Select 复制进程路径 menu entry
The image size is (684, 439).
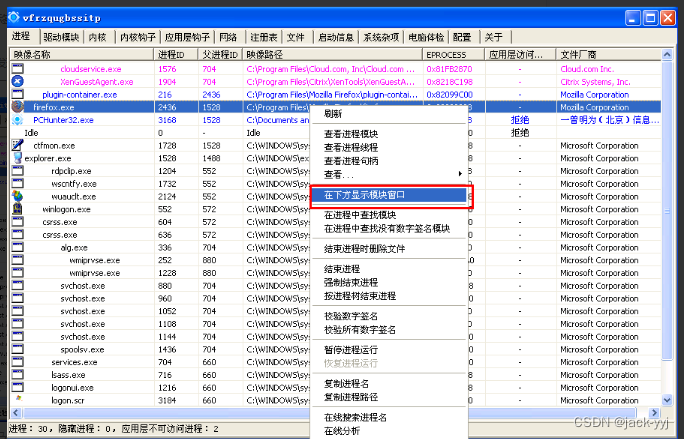tap(389, 397)
